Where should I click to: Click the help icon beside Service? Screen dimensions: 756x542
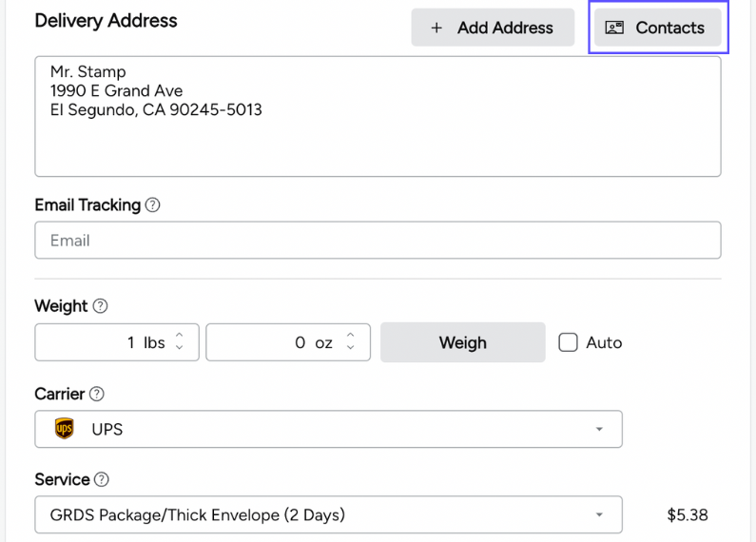pyautogui.click(x=102, y=480)
